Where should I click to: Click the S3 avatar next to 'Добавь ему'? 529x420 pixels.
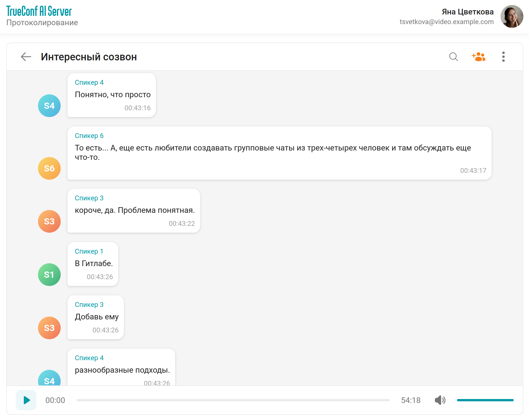point(49,328)
